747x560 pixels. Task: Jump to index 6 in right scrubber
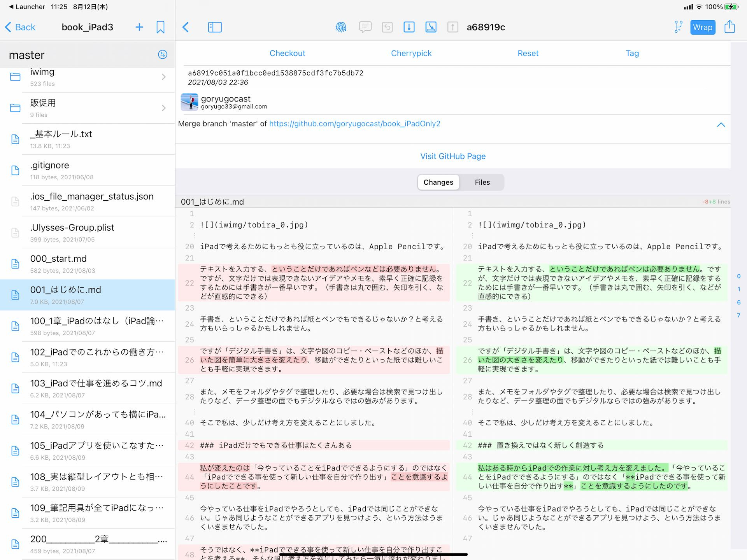(738, 302)
